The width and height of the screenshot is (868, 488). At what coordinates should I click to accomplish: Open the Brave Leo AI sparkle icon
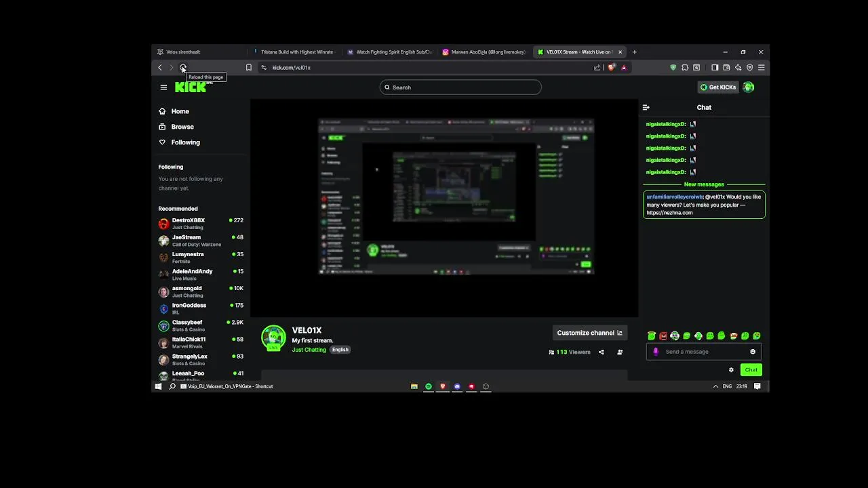tap(738, 67)
